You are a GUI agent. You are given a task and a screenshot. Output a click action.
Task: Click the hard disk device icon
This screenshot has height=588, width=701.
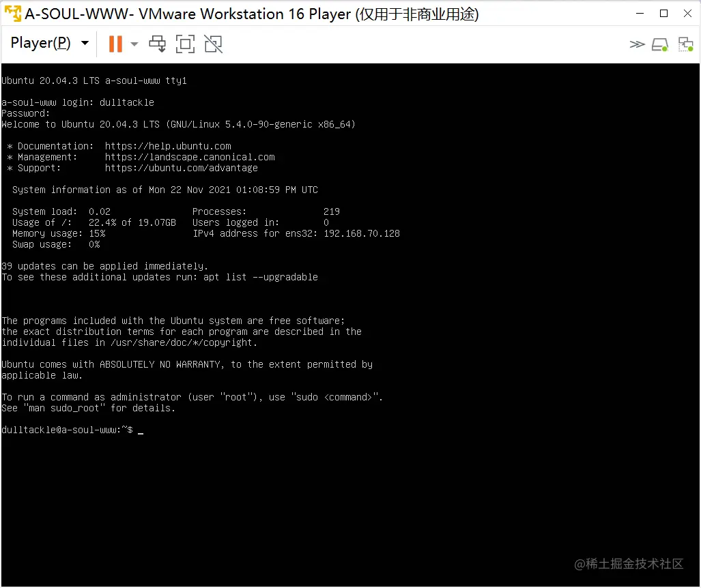660,44
